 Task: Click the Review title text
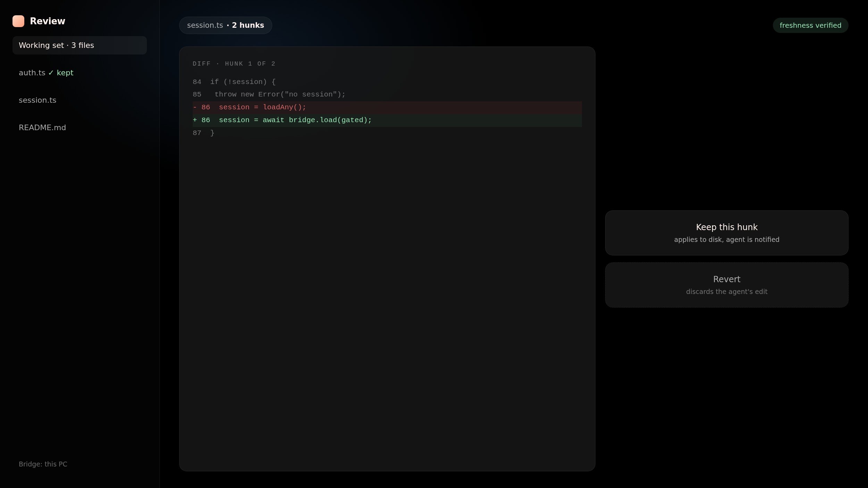(x=48, y=21)
